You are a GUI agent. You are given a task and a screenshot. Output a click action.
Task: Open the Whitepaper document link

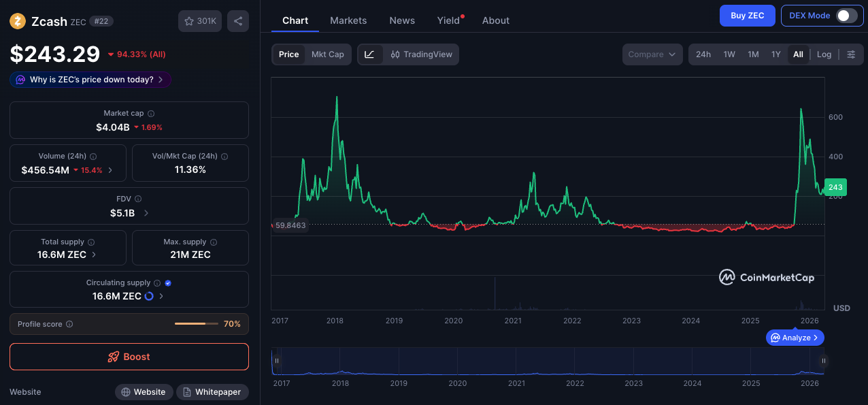pos(212,392)
